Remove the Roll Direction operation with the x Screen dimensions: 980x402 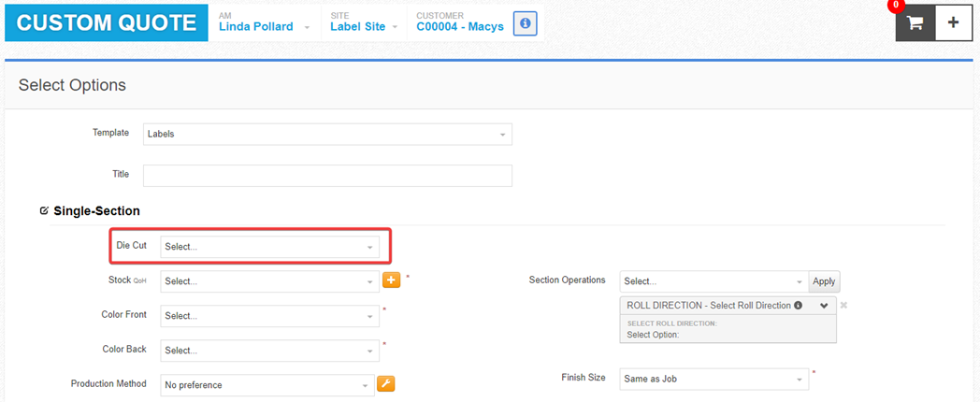843,305
